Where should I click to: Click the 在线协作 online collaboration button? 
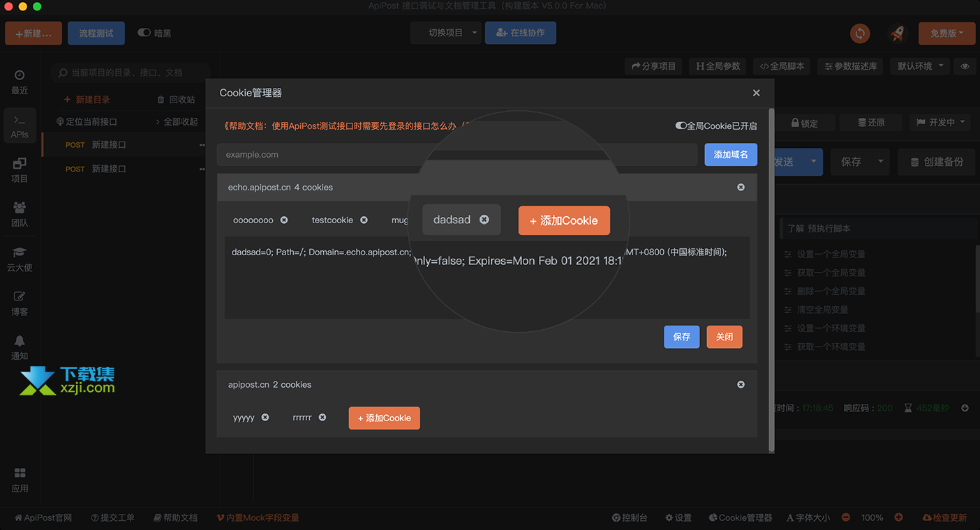click(x=521, y=33)
